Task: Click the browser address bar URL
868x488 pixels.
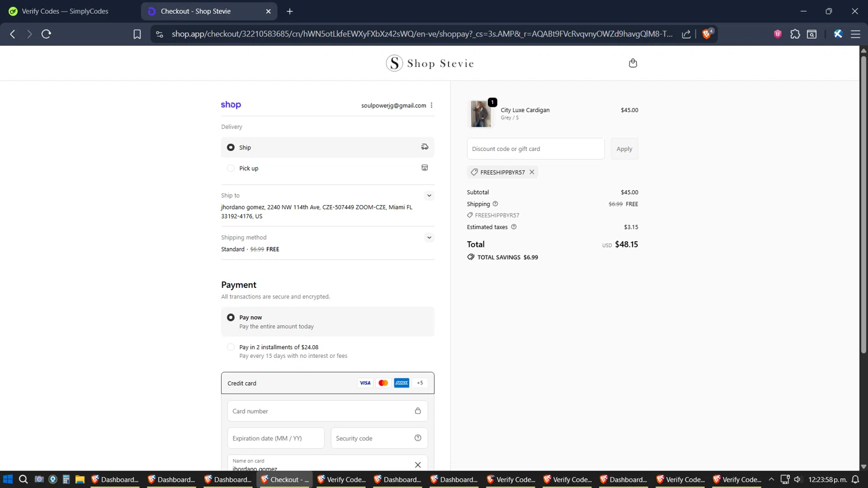Action: (x=422, y=34)
